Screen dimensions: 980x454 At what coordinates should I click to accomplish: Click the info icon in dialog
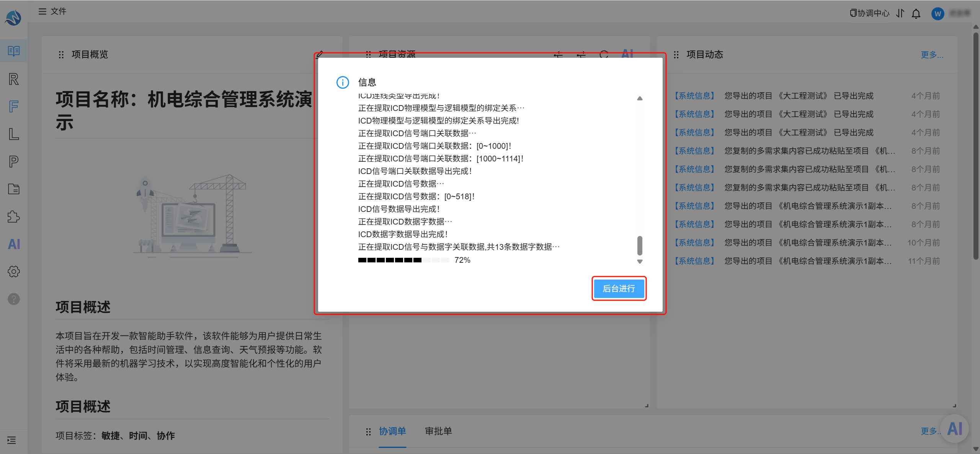(343, 82)
